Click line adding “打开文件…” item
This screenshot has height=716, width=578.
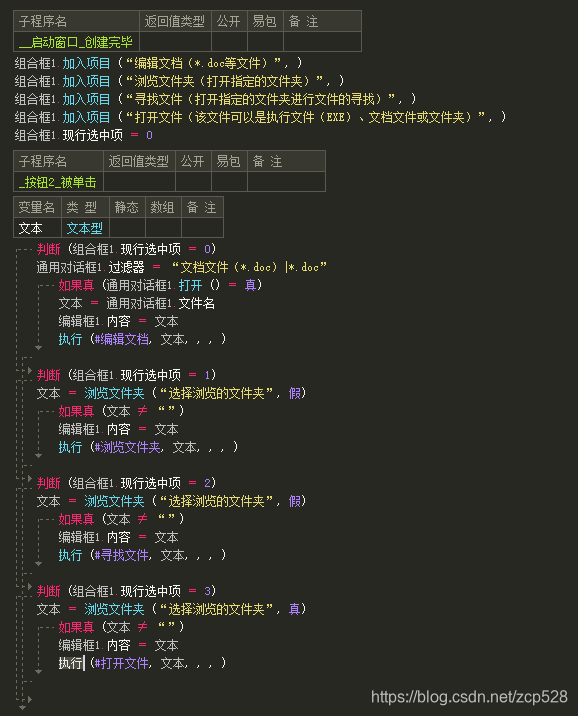pos(260,117)
